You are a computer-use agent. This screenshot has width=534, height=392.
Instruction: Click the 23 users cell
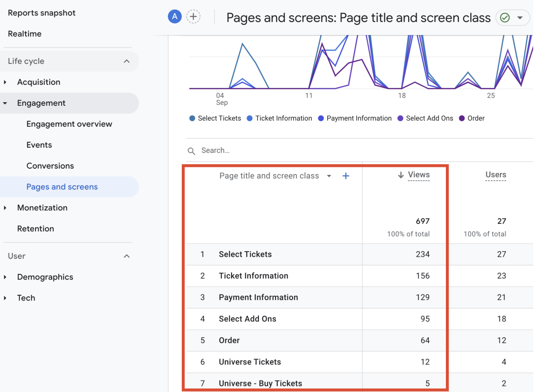pos(501,276)
